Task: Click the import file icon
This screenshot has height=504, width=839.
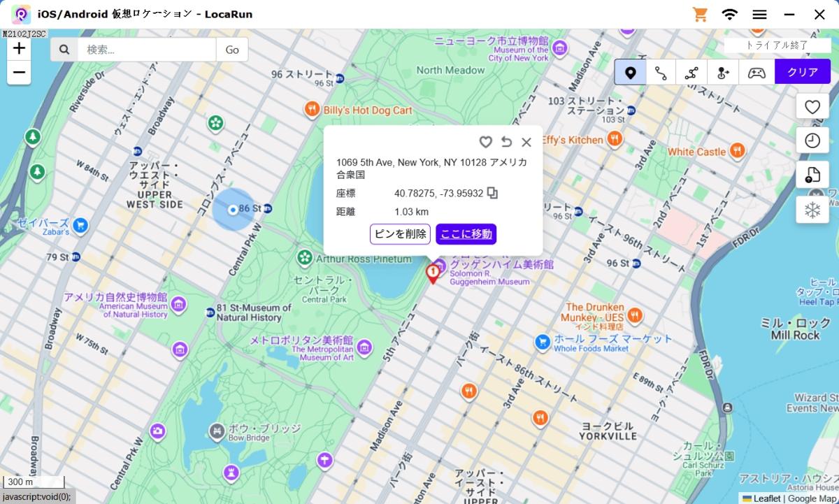Action: coord(812,175)
